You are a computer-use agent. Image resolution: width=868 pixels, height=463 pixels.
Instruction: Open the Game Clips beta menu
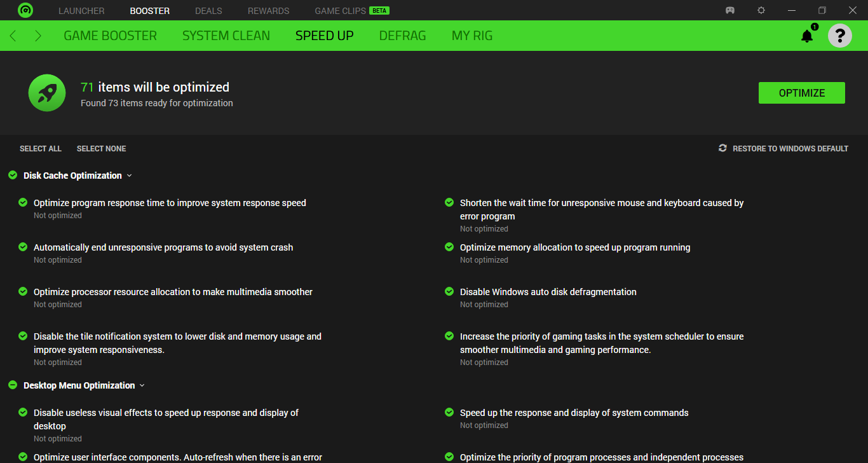(351, 11)
